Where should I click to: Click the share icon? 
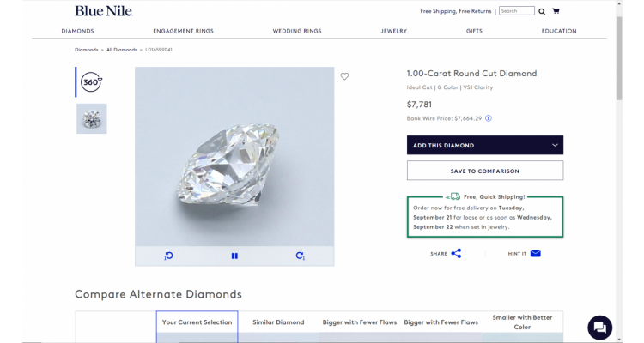point(456,254)
